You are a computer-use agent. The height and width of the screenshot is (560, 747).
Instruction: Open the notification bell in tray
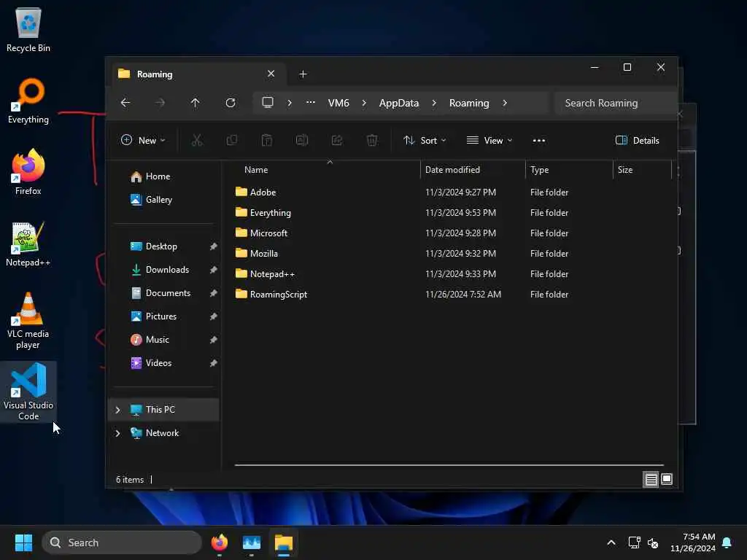pyautogui.click(x=727, y=542)
